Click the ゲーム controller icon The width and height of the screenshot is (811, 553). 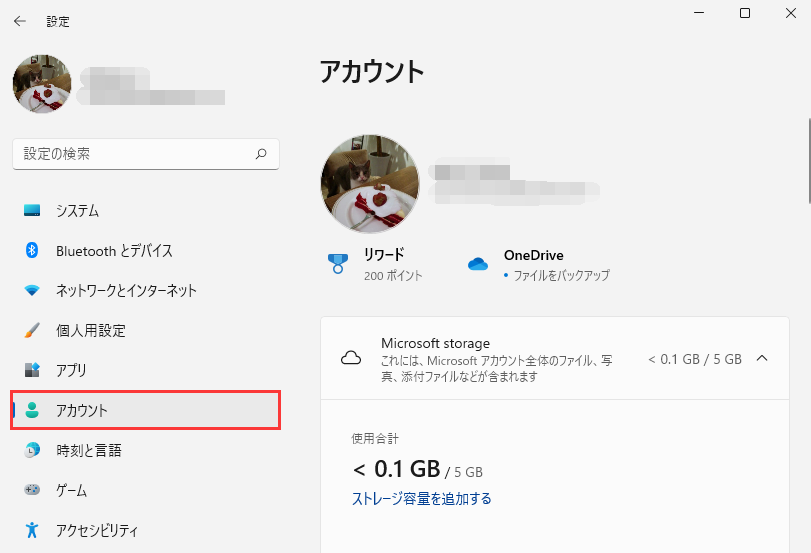pos(32,489)
